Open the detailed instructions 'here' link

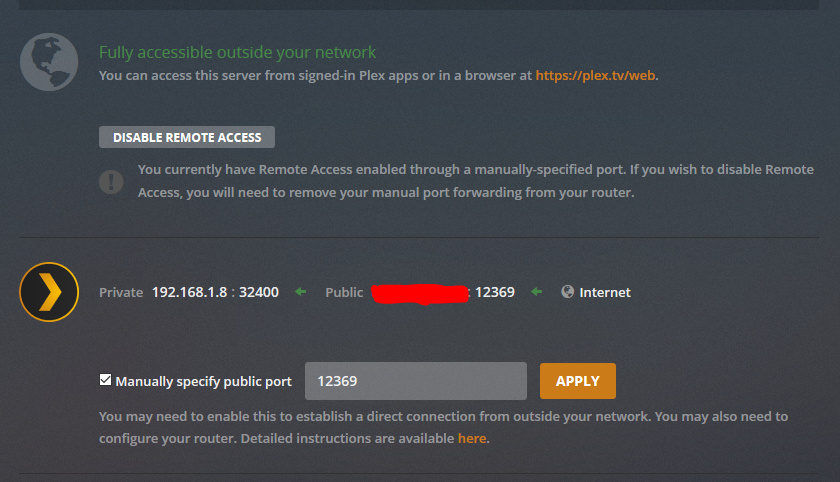pos(472,438)
